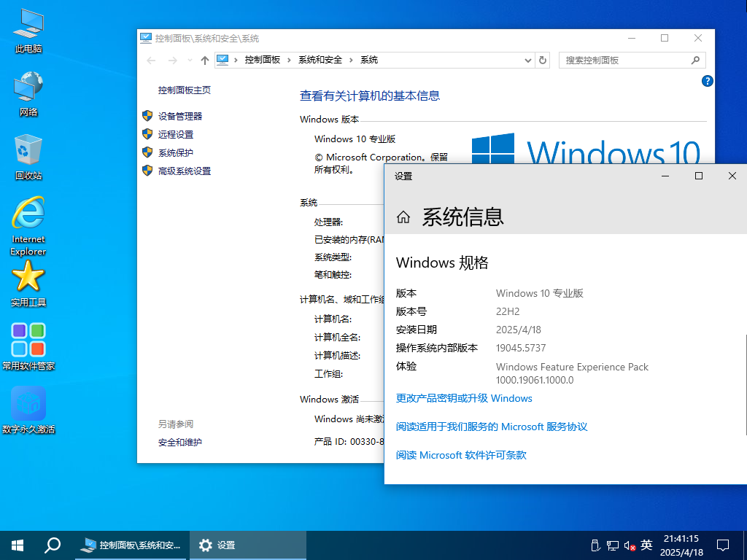Click the USB safely remove tray icon
This screenshot has height=560, width=747.
click(x=595, y=545)
